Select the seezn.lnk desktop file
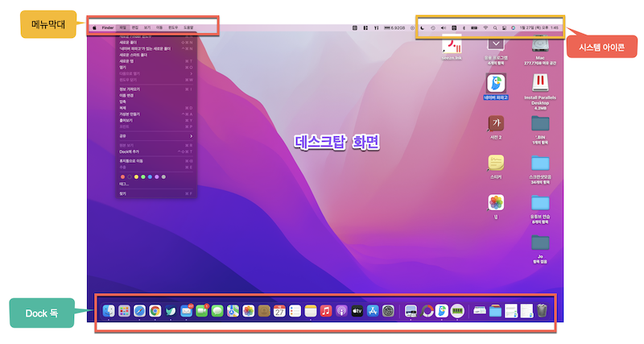 tap(452, 48)
